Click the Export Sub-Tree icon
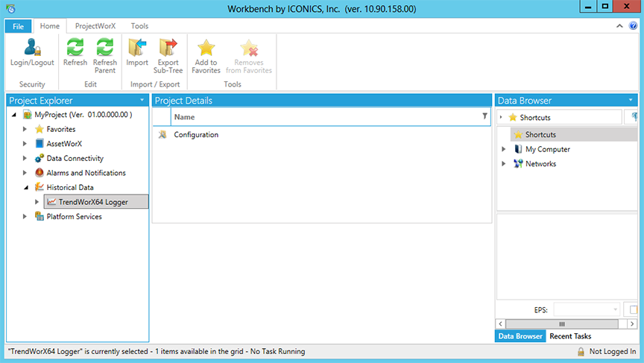Screen dimensions: 644x363 tap(168, 48)
